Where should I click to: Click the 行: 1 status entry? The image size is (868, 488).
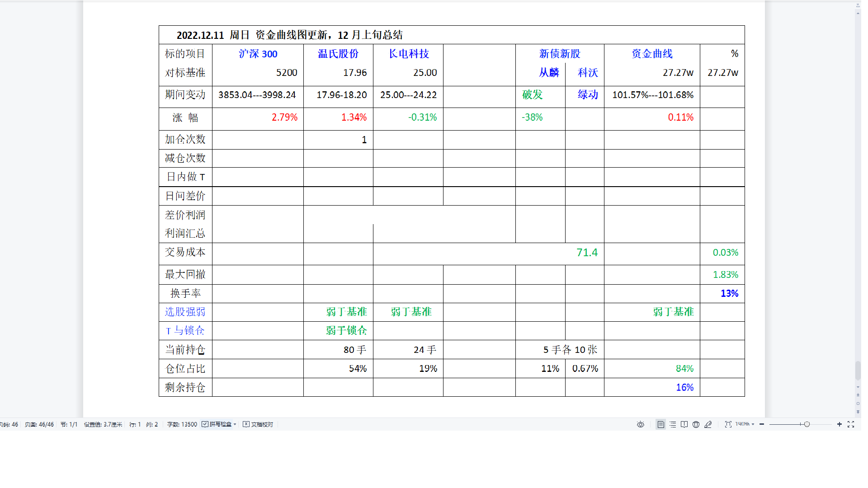(135, 424)
